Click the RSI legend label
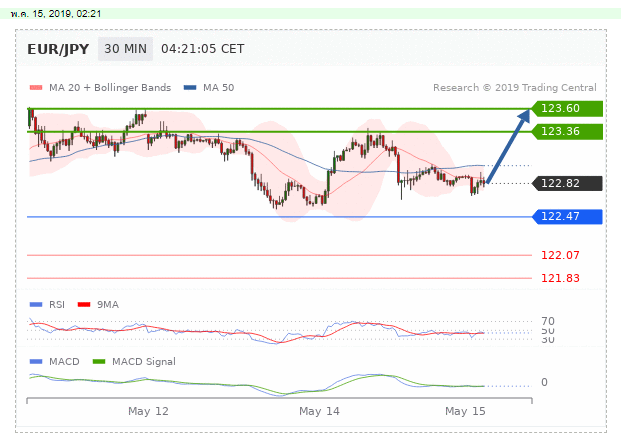Screen dimensions: 621x442 coord(57,305)
